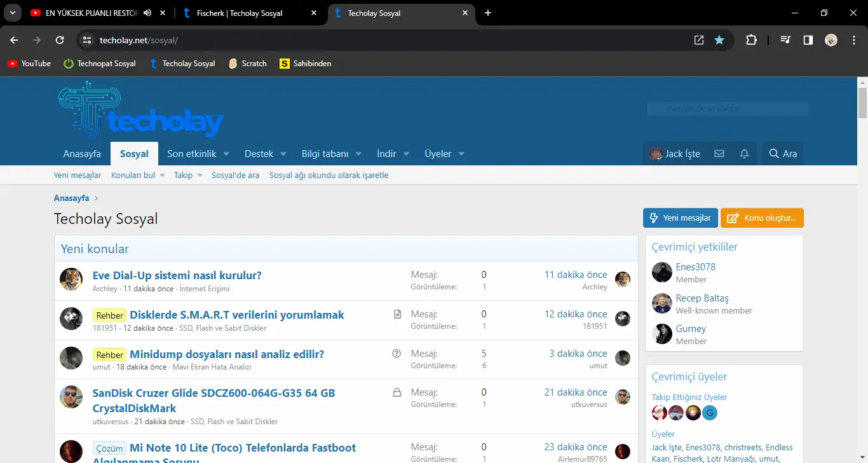
Task: Open thread Eve Dial-Up sistemi nasıl kurulur?
Action: pos(177,275)
